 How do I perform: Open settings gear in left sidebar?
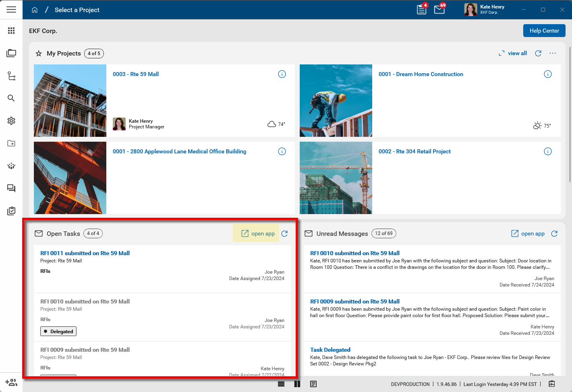(x=11, y=121)
